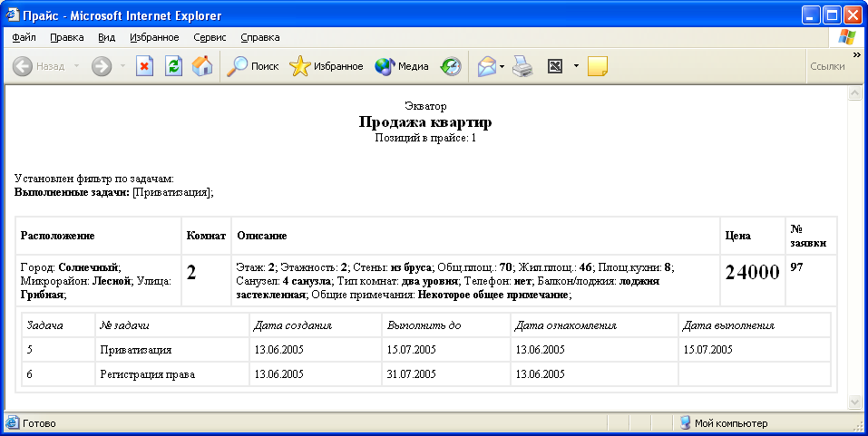Click the yellow note icon
Viewport: 868px width, 436px height.
point(598,66)
